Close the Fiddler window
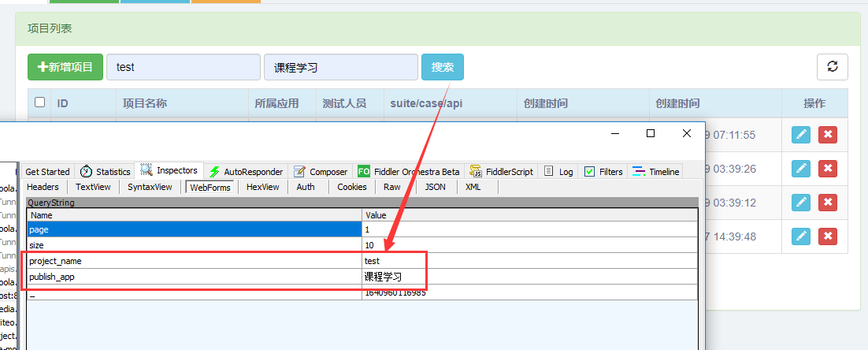The image size is (868, 350). tap(686, 133)
